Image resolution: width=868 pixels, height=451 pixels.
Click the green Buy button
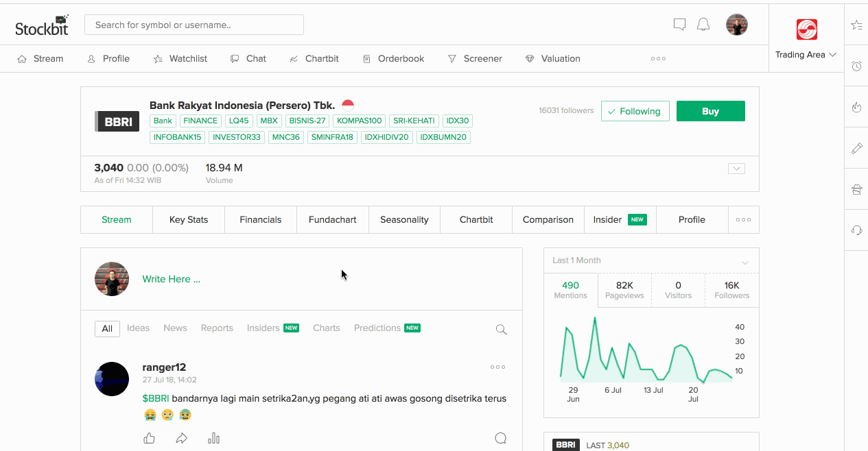point(711,111)
